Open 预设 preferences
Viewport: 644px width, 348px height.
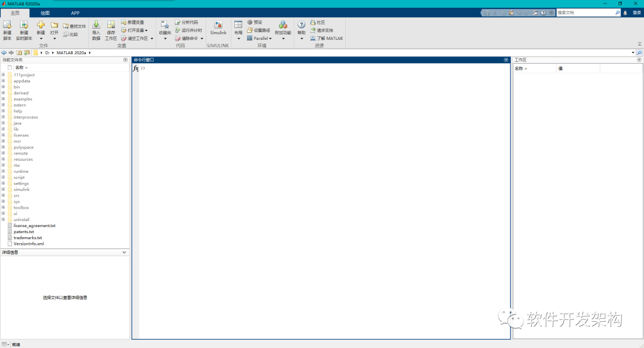click(255, 22)
